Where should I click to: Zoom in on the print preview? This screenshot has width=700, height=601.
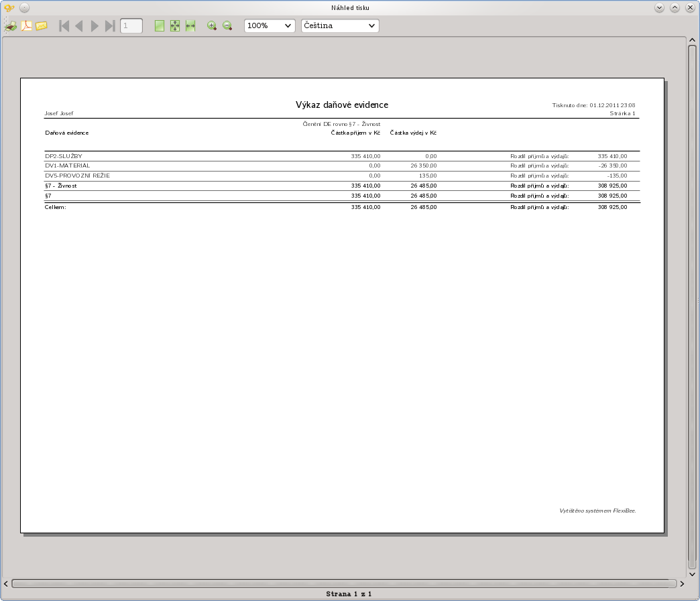coord(212,26)
